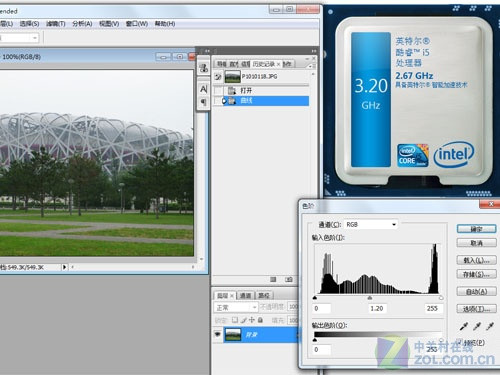Switch to the 通道 tab in Layers group

pos(246,296)
